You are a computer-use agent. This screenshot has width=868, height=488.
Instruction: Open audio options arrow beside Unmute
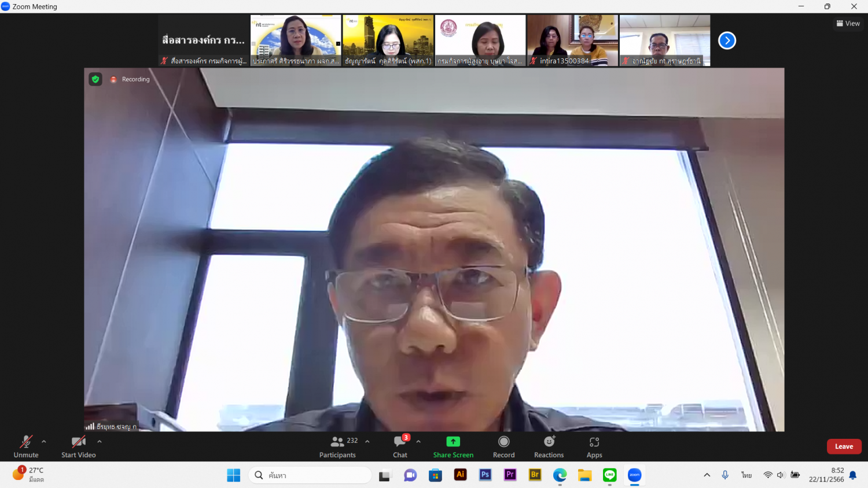click(44, 442)
